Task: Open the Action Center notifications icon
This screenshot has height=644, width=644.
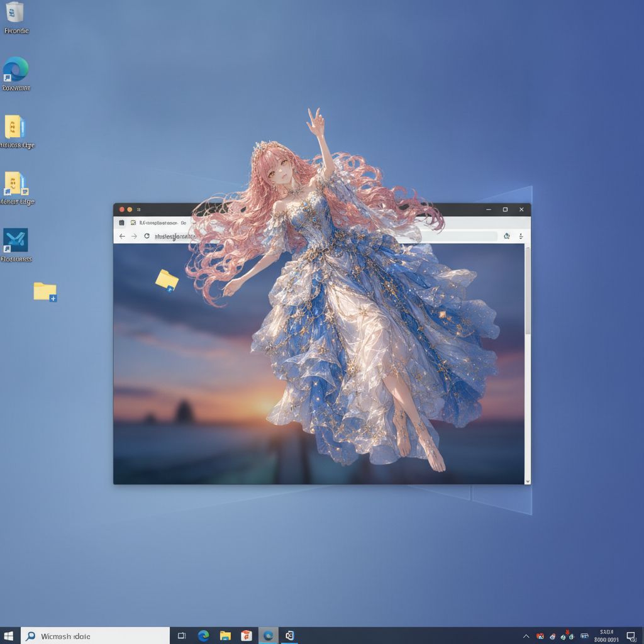Action: pos(631,636)
